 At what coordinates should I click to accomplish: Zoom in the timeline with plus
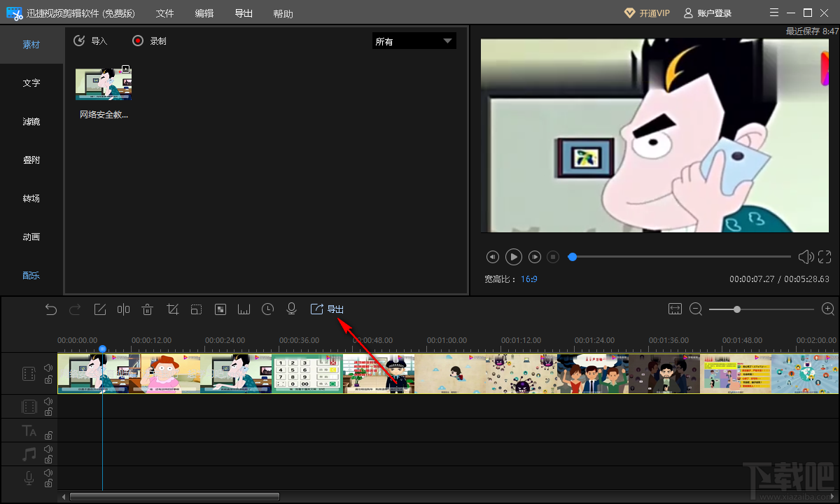coord(828,309)
